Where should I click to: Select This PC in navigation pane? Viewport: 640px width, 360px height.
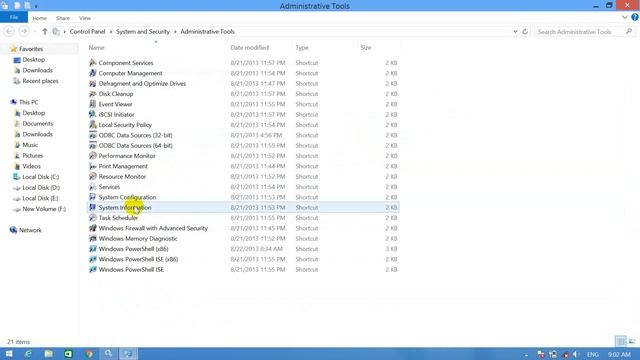pos(29,102)
